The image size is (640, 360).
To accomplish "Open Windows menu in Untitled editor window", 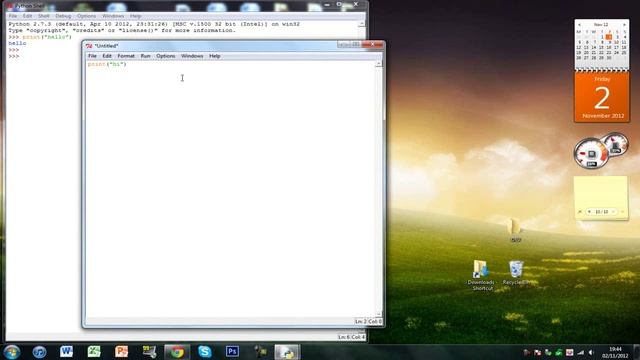I will (192, 56).
